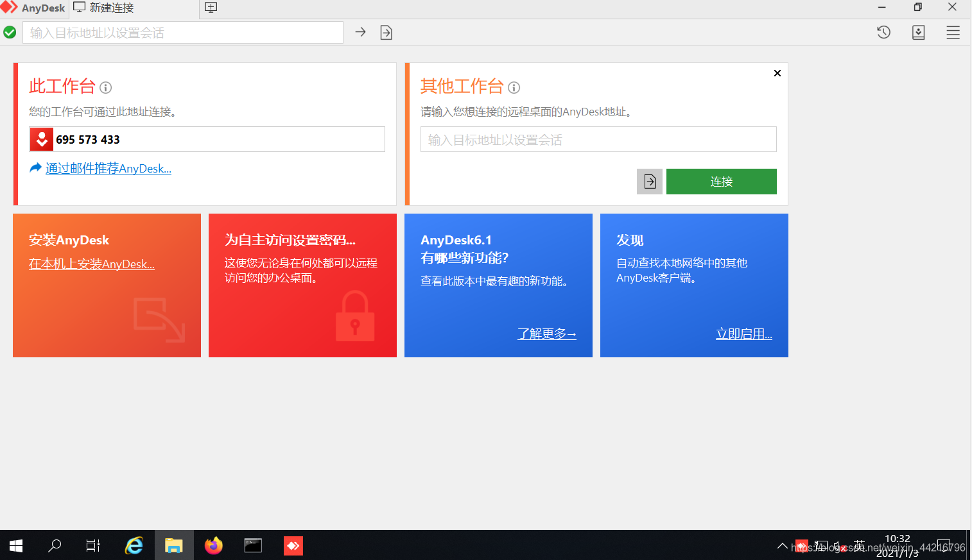Click the install arrow graphic on orange tile
Image resolution: width=972 pixels, height=560 pixels.
159,319
